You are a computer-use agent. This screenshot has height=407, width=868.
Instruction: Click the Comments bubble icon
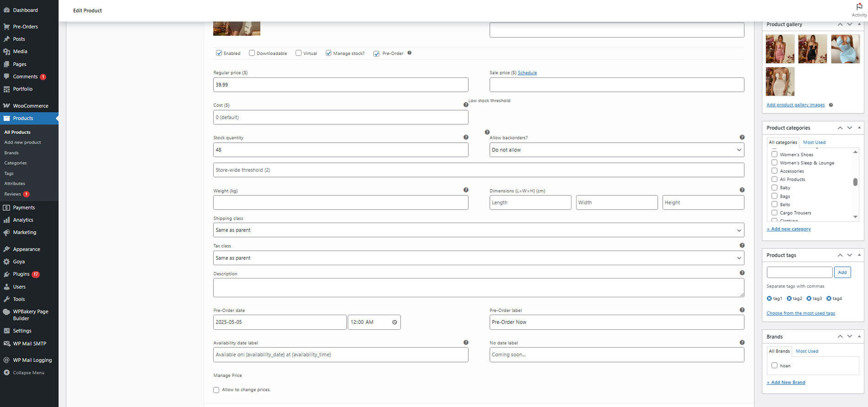point(6,76)
